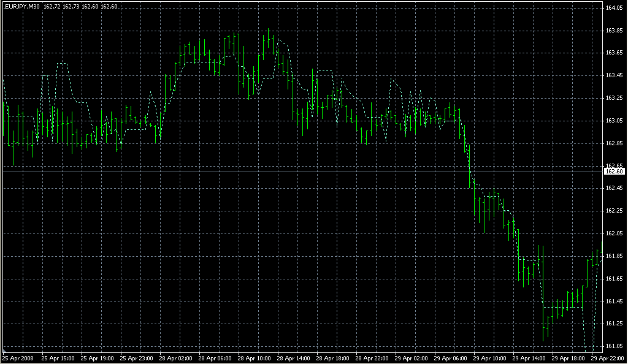Click the 161.05 price axis label

coord(614,346)
